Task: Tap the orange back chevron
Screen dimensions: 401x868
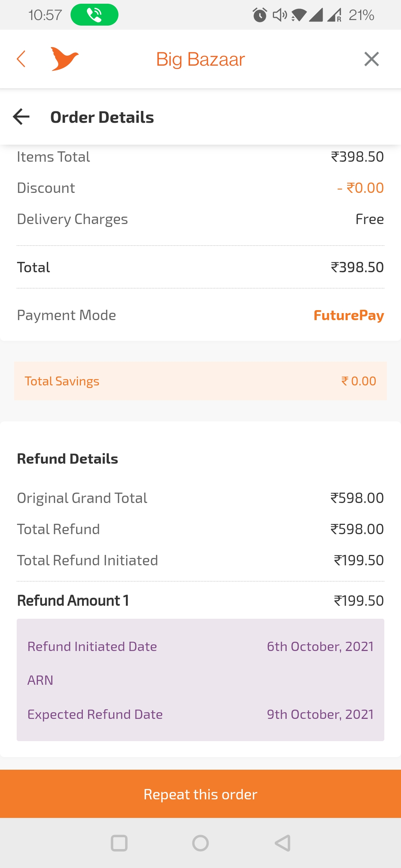Action: point(21,59)
